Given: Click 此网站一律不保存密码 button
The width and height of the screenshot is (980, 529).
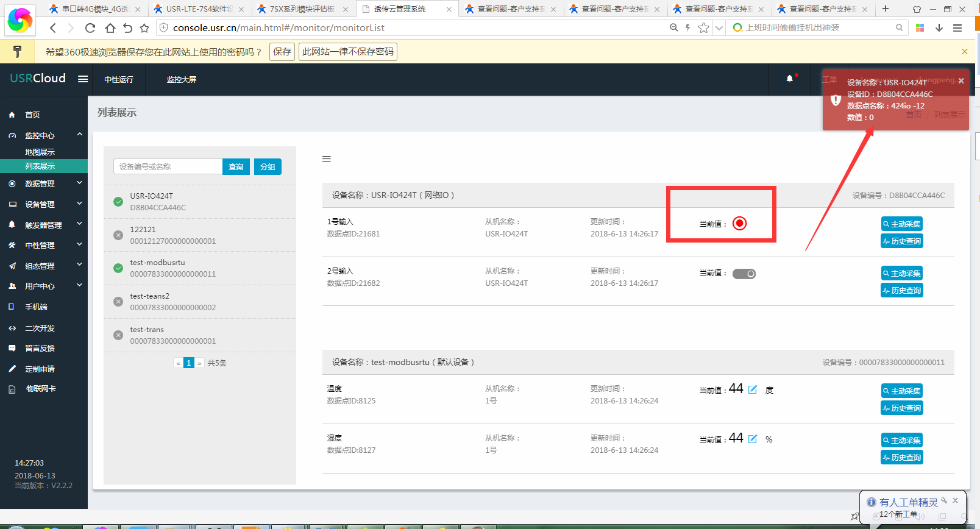Looking at the screenshot, I should [x=348, y=52].
